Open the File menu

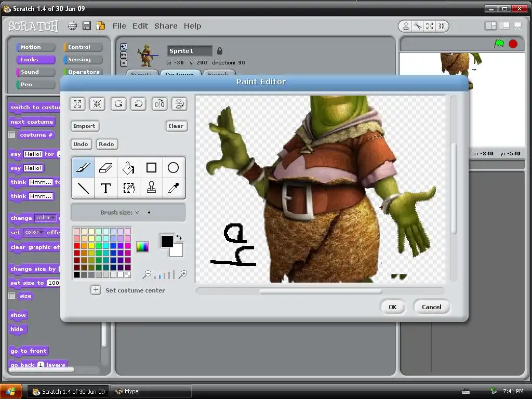pos(119,26)
